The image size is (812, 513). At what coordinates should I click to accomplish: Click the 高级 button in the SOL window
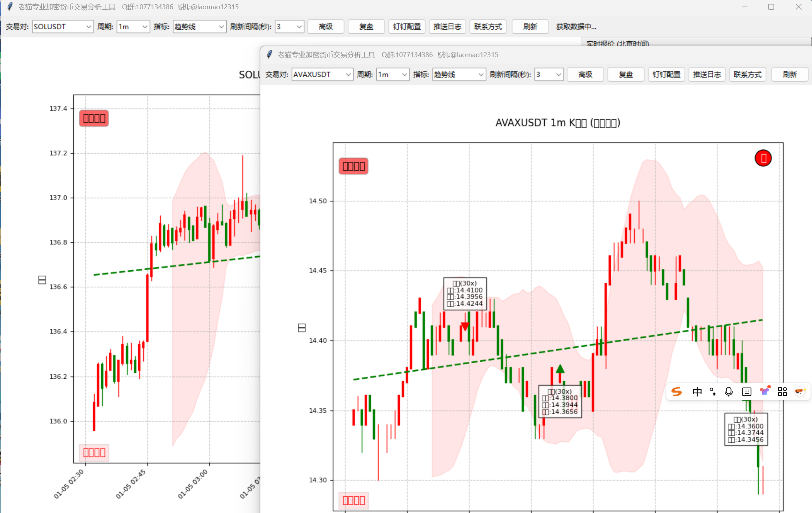(326, 27)
